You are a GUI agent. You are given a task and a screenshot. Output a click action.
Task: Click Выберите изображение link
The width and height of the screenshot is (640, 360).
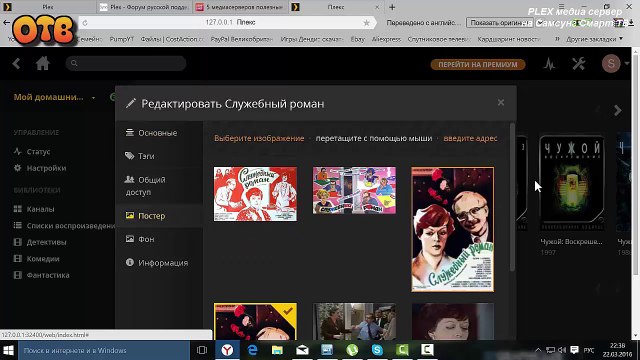pos(259,138)
